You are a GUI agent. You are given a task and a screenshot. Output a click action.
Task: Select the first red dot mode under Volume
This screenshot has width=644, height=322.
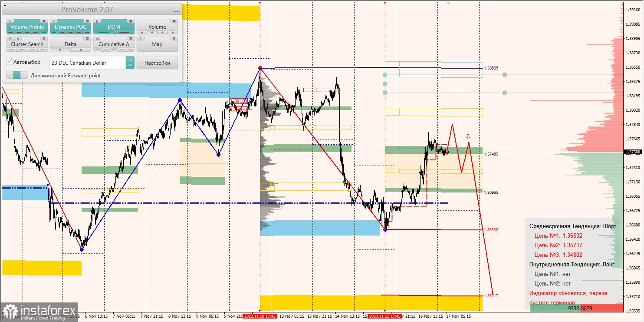coord(142,33)
